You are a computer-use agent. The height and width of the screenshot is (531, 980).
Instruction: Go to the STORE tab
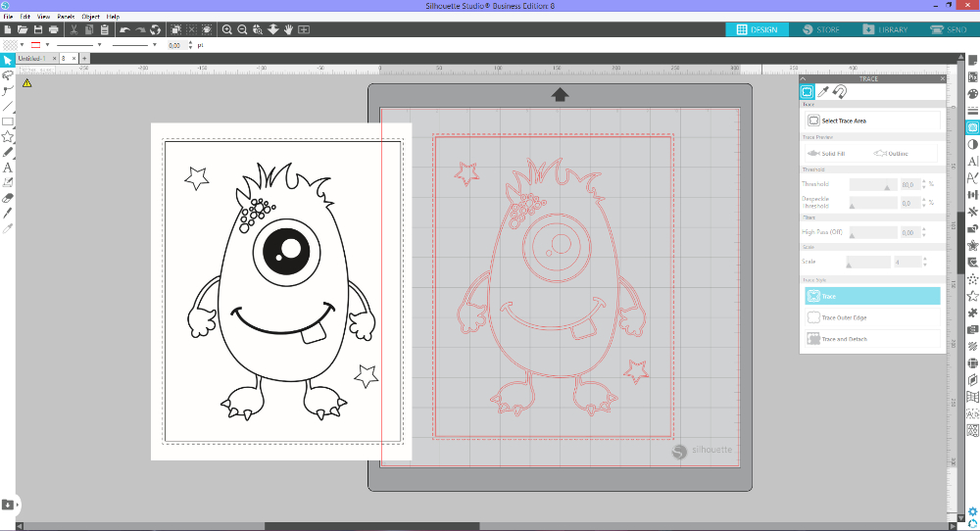(820, 29)
